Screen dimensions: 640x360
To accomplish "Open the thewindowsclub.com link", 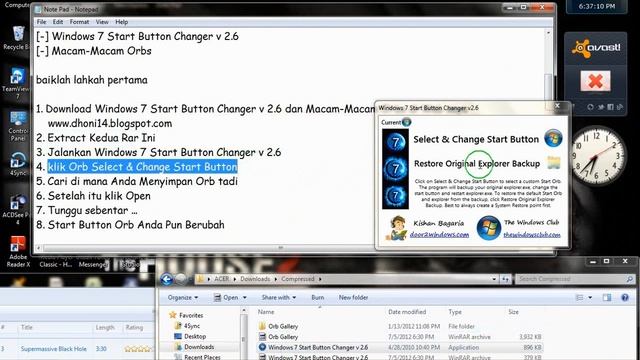I will (x=532, y=235).
